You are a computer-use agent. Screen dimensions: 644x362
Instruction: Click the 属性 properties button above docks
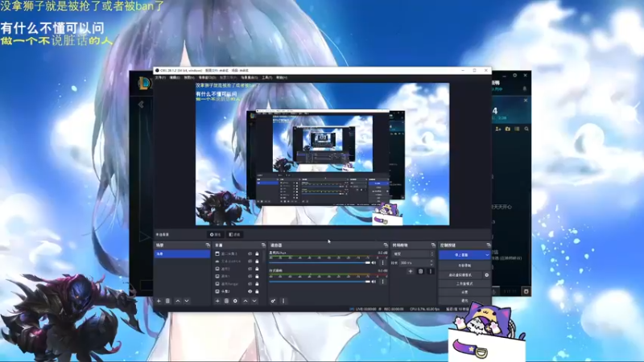(215, 235)
